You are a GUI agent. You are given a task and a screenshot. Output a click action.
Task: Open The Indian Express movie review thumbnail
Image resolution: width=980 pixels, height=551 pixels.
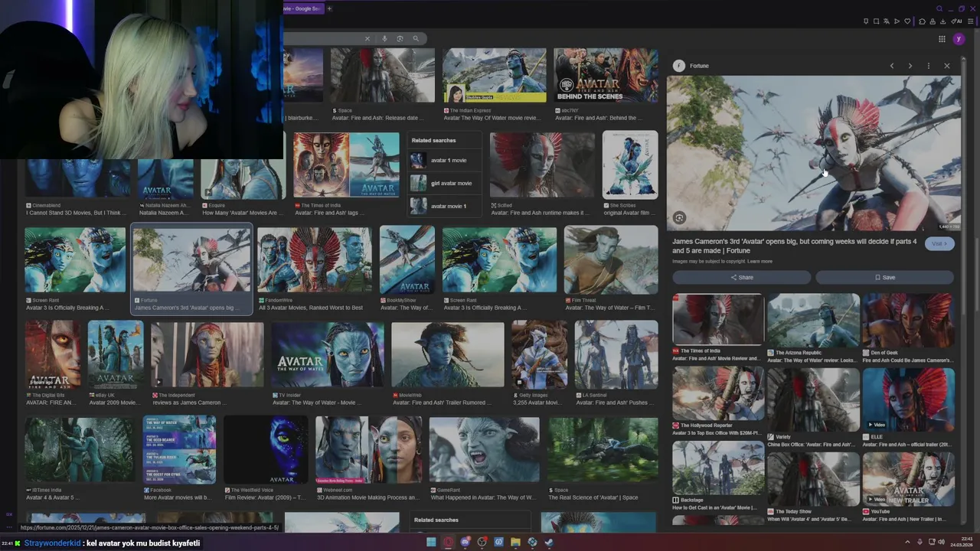pos(495,75)
